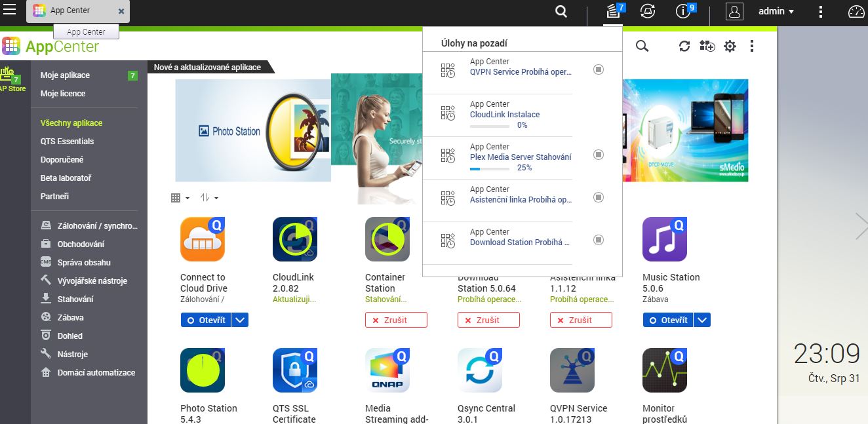The image size is (868, 424).
Task: Stop the Plex Media Server download task
Action: [599, 155]
